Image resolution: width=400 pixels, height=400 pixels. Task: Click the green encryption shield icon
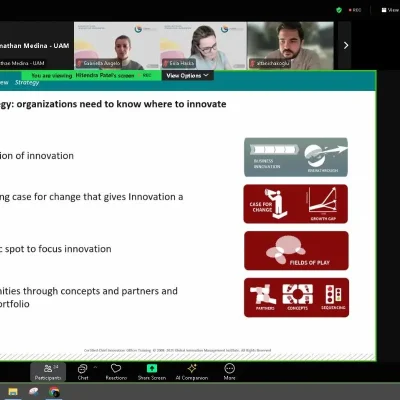(339, 10)
